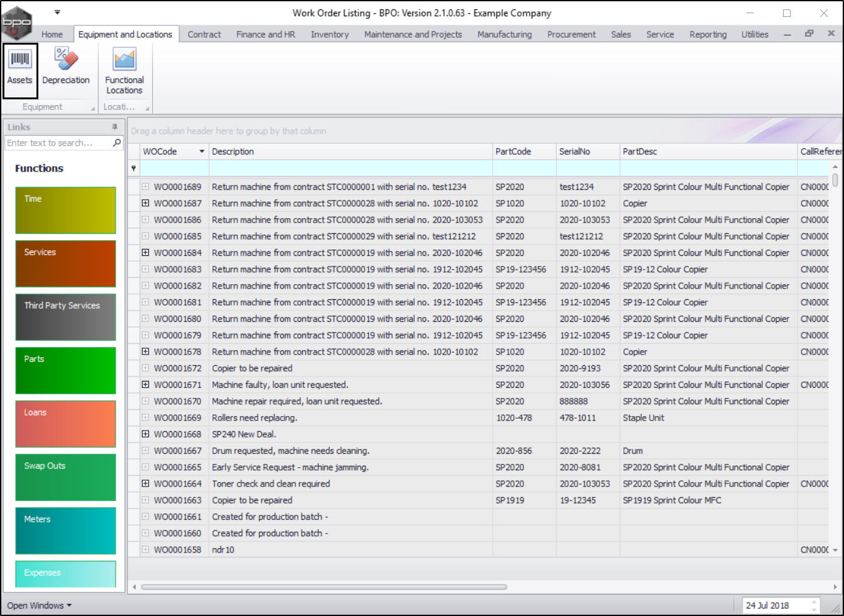Click the Description filter row cell

(351, 168)
